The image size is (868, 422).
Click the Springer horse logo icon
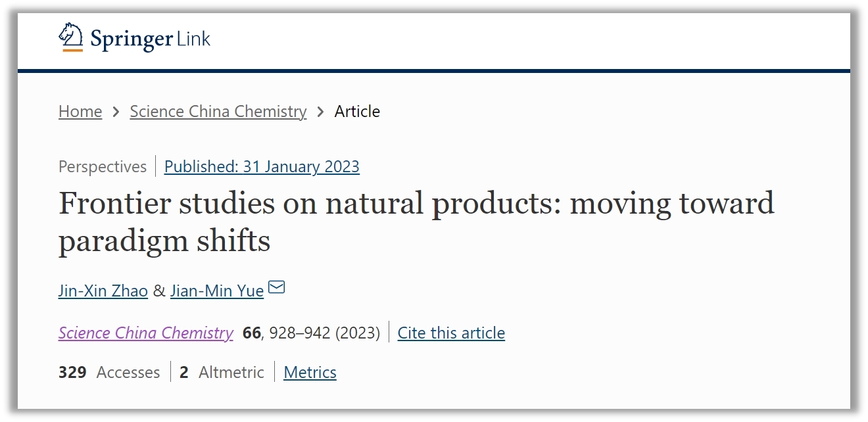coord(71,37)
